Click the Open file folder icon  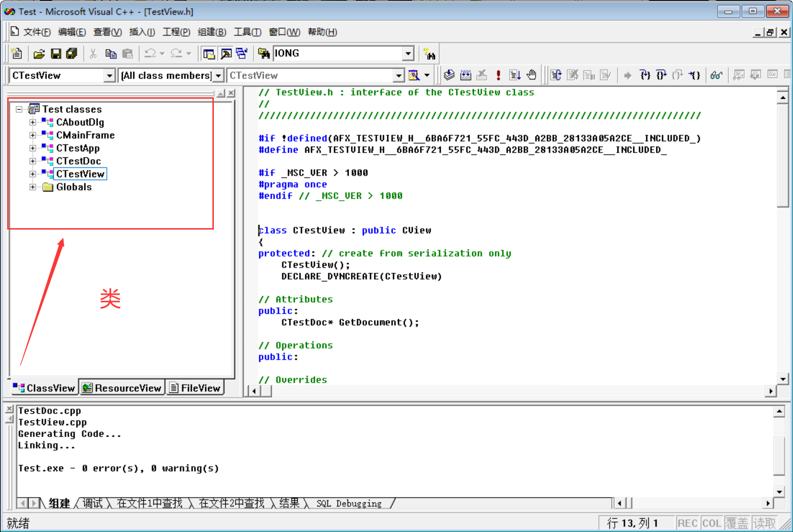pyautogui.click(x=39, y=54)
